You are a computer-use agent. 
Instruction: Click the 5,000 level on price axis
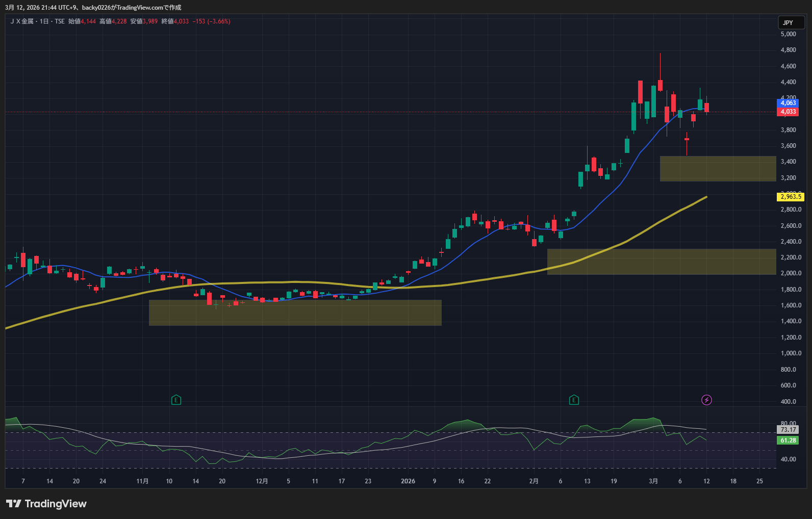(x=788, y=34)
